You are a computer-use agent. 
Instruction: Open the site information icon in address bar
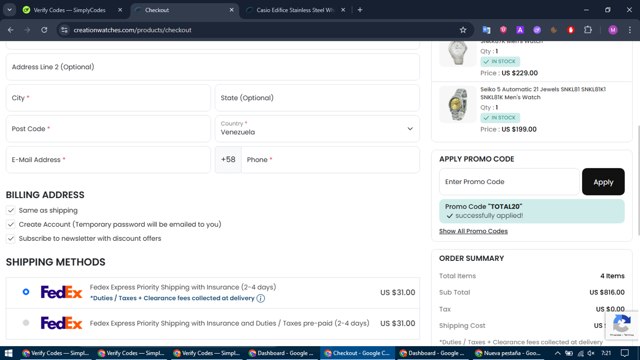coord(64,30)
